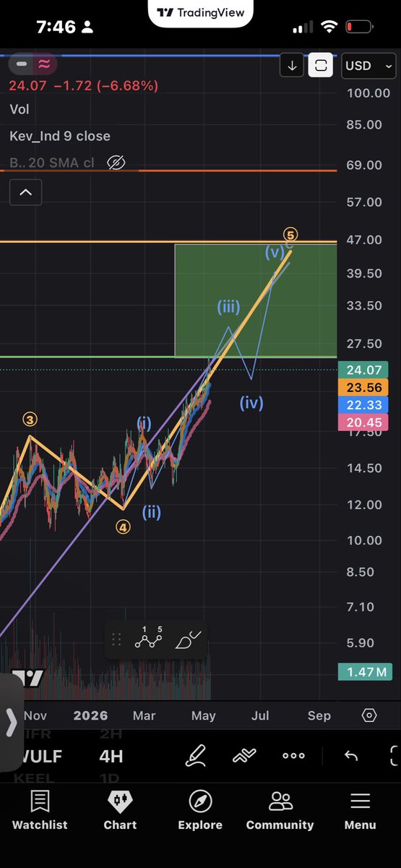Open the USD currency dropdown
This screenshot has width=401, height=868.
(x=368, y=66)
